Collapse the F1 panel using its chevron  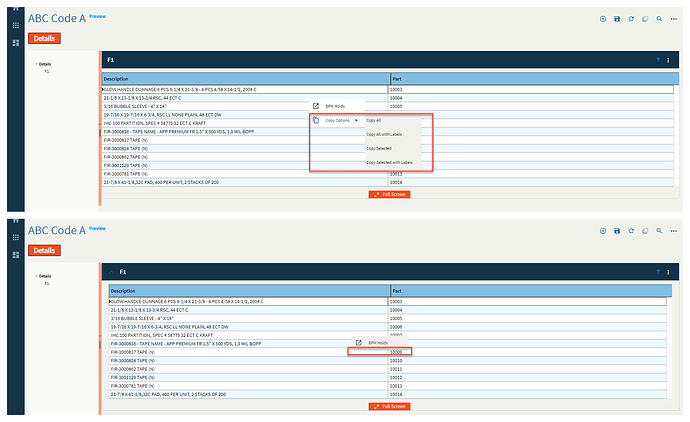pyautogui.click(x=111, y=272)
